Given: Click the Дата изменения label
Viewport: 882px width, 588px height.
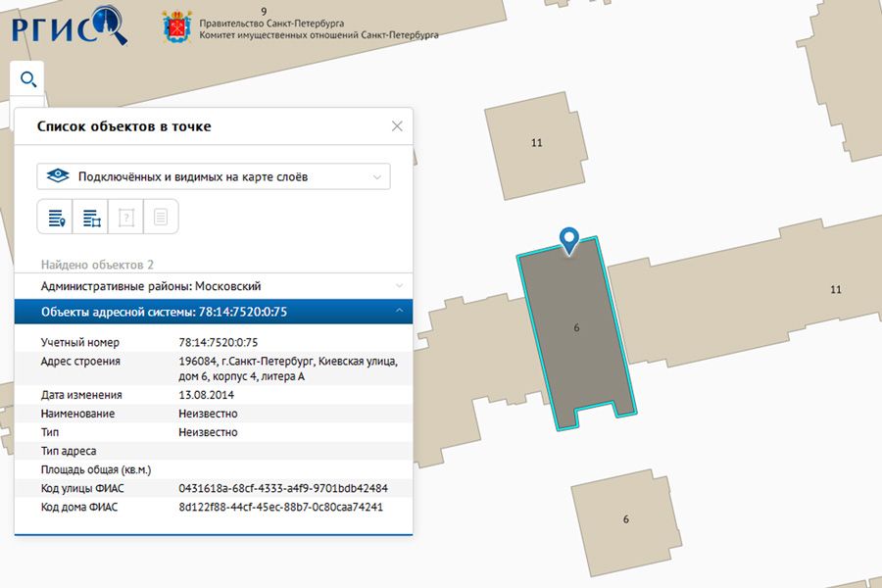Looking at the screenshot, I should (x=81, y=395).
